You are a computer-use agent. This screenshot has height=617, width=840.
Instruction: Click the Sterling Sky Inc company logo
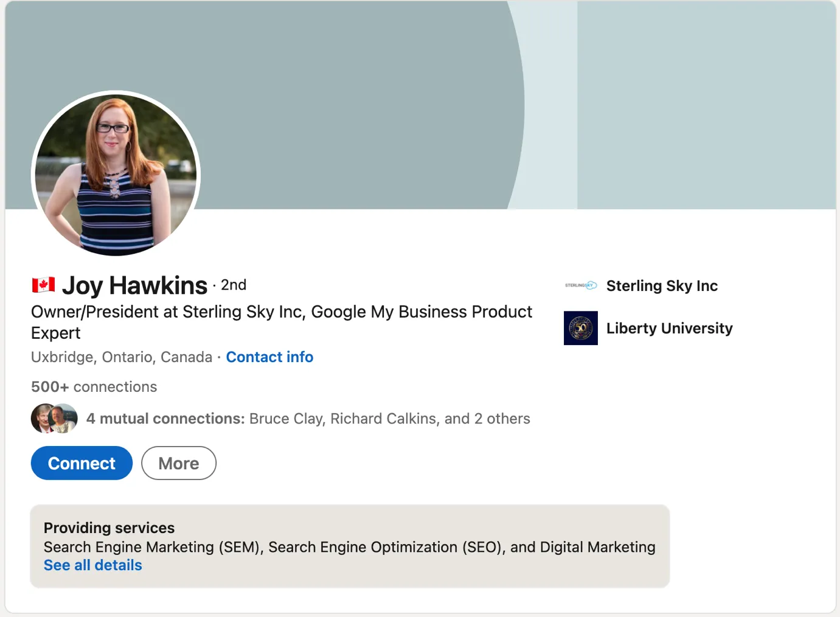[x=580, y=285]
